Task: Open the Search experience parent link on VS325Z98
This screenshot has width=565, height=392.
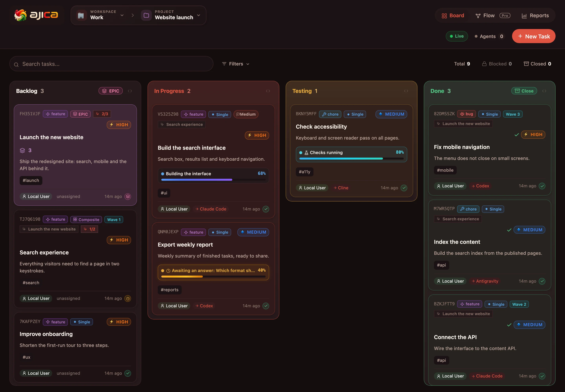Action: pos(182,124)
